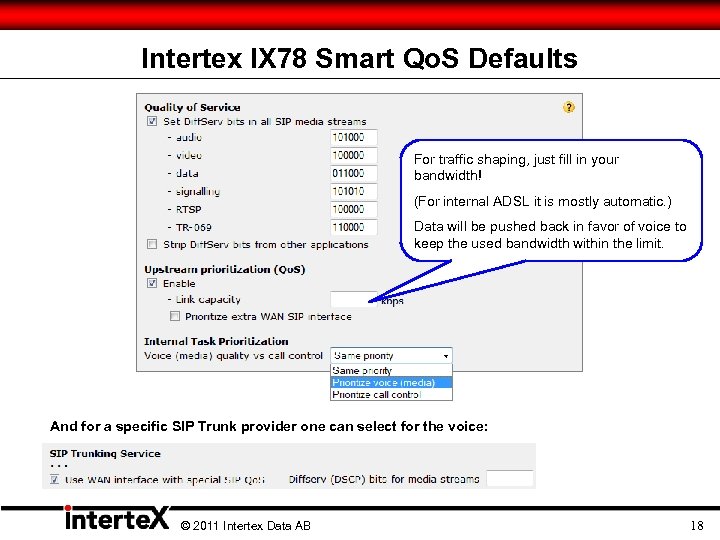Click the slide page number 18
This screenshot has width=720, height=540.
tap(697, 525)
